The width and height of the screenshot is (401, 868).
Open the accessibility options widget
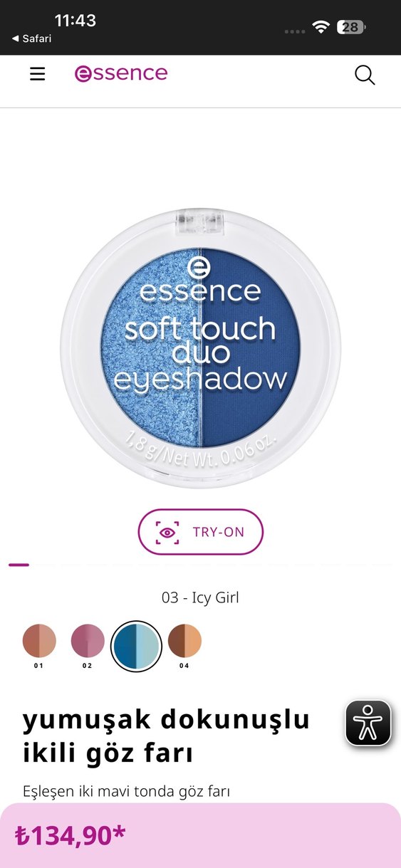click(368, 723)
